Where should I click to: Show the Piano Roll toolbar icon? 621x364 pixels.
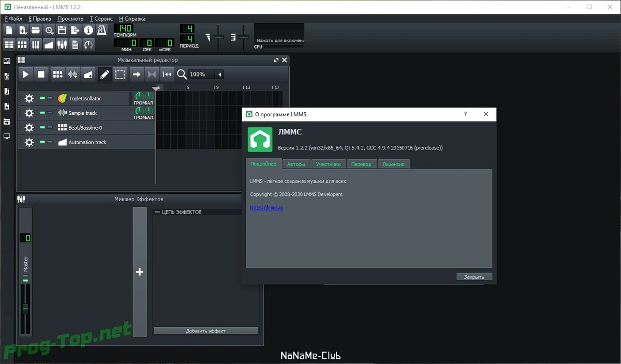coord(36,44)
